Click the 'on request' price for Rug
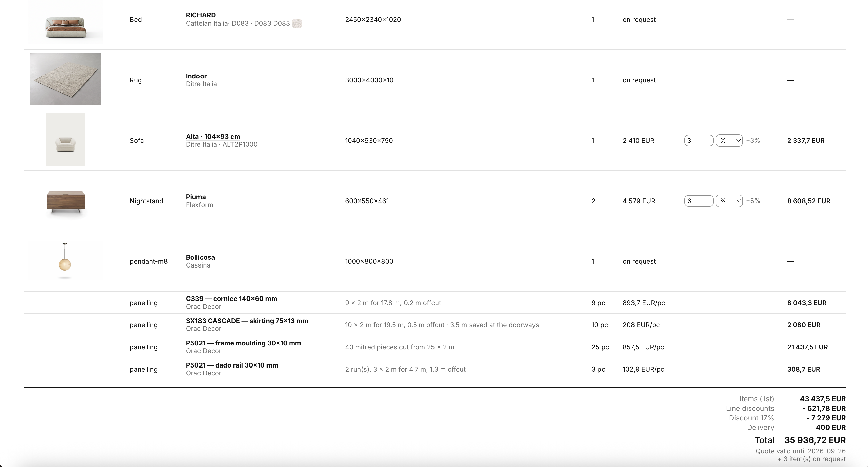The image size is (868, 467). (x=639, y=80)
